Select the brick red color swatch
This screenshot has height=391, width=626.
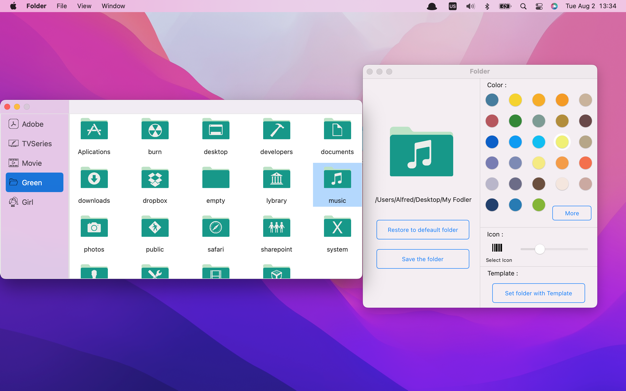[492, 121]
